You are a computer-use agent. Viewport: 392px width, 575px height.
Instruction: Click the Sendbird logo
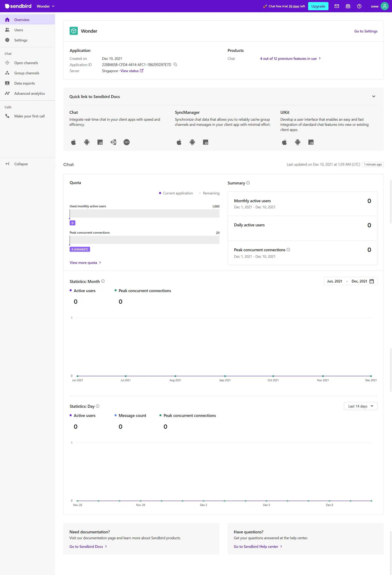click(18, 6)
